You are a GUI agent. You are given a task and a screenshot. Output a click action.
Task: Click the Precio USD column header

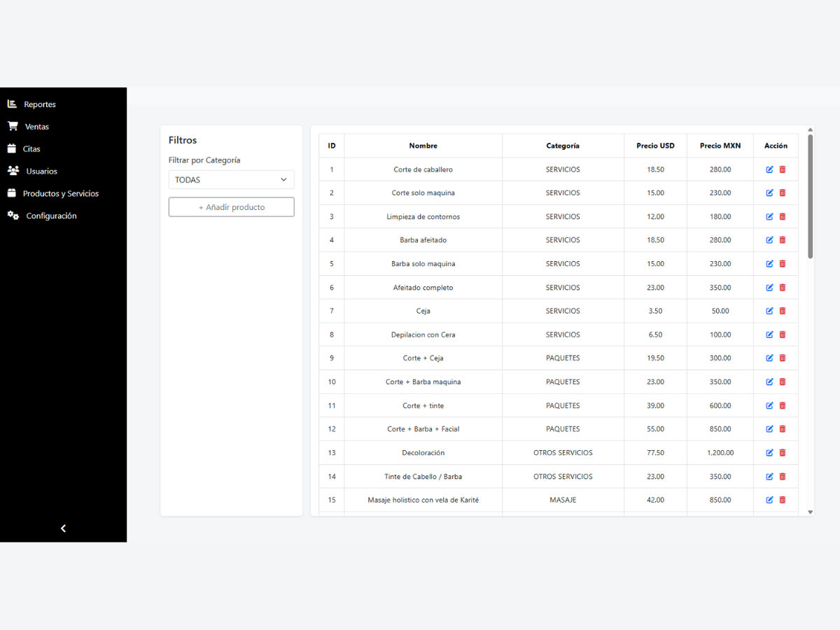pos(655,146)
